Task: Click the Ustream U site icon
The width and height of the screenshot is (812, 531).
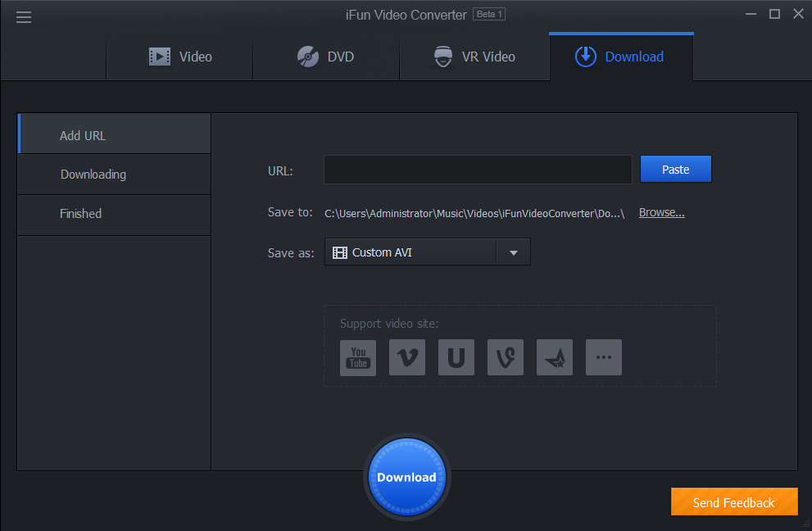Action: point(456,357)
